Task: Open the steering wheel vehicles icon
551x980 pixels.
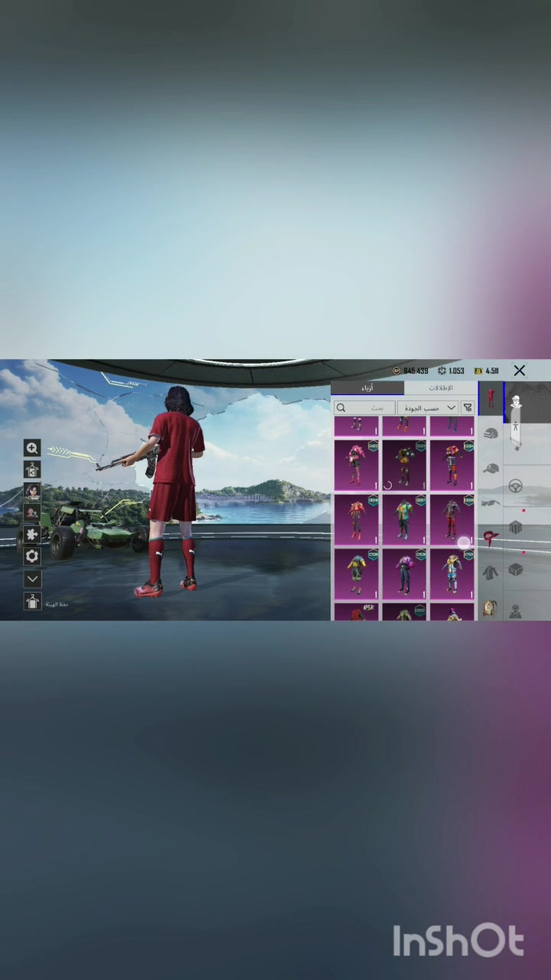Action: (x=516, y=486)
